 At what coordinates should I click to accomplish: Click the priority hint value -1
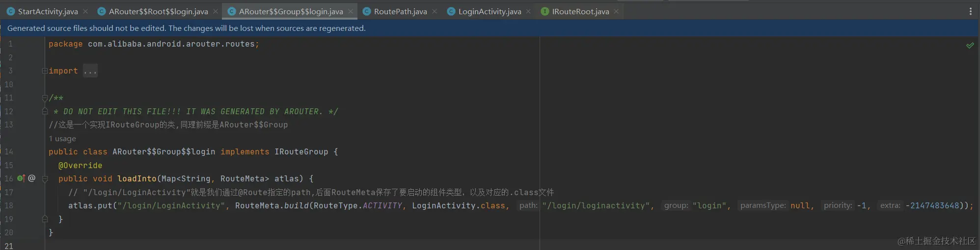861,206
